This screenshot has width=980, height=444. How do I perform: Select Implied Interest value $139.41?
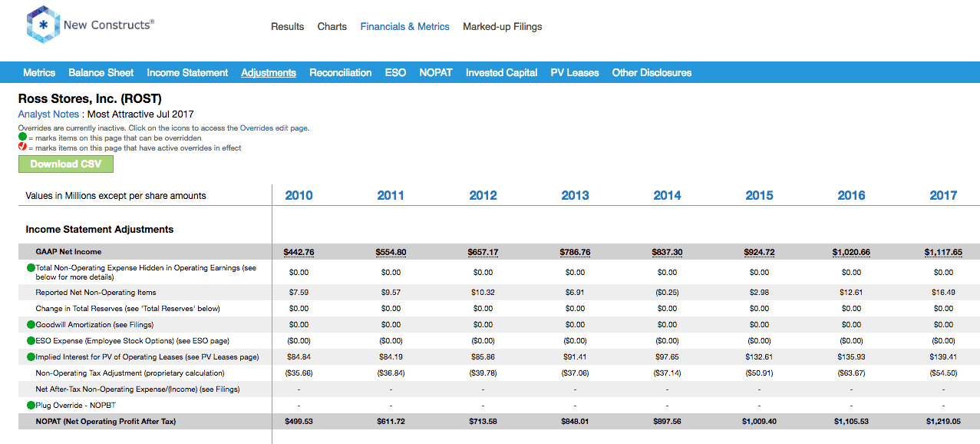943,357
